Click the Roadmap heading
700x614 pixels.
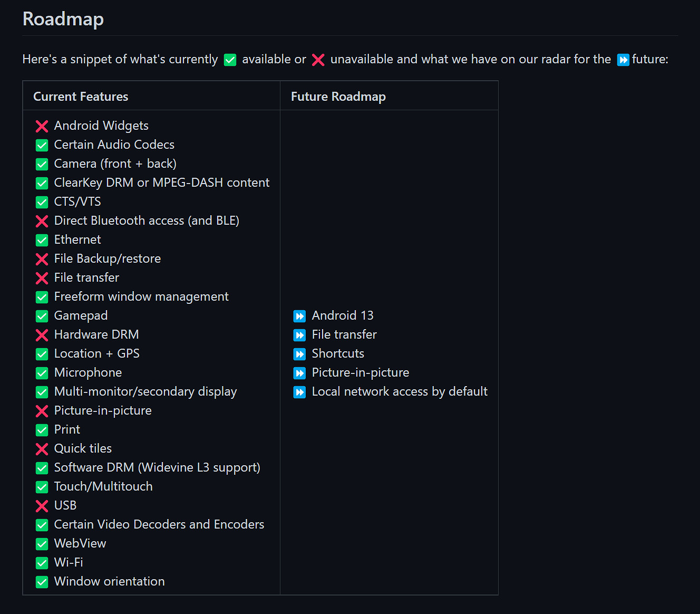point(63,19)
